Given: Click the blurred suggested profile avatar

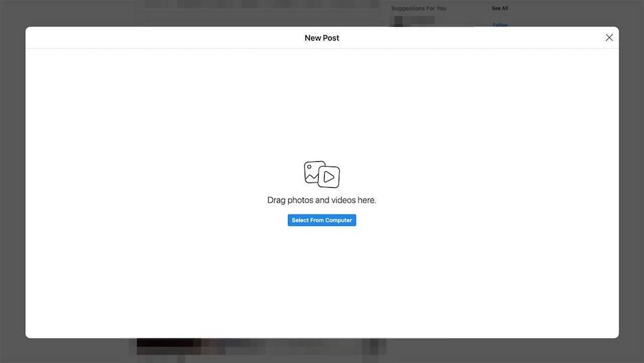Looking at the screenshot, I should [398, 21].
